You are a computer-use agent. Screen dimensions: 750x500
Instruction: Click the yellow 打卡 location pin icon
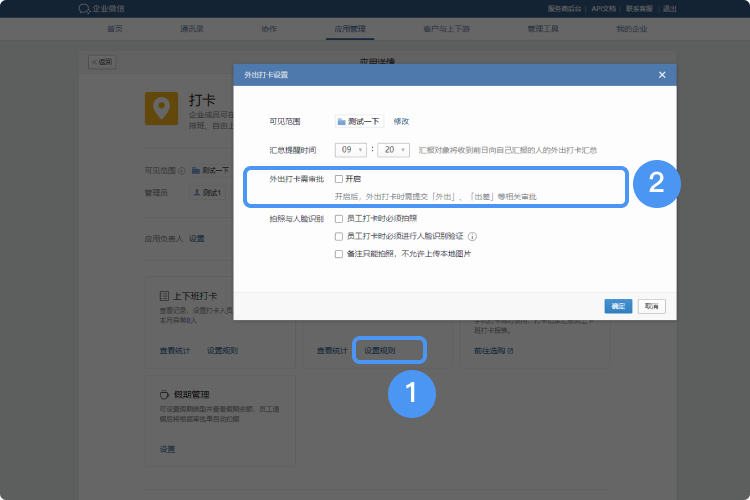point(162,109)
